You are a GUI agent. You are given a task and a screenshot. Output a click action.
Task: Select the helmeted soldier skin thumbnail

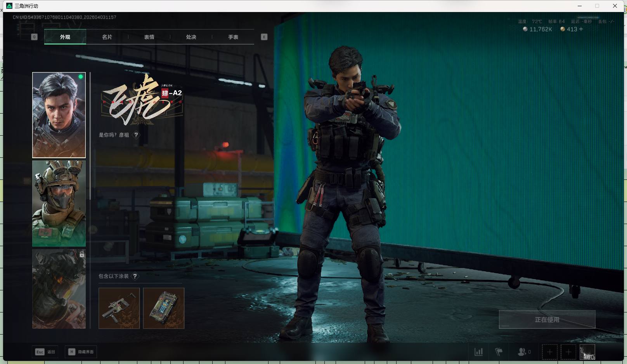[59, 204]
